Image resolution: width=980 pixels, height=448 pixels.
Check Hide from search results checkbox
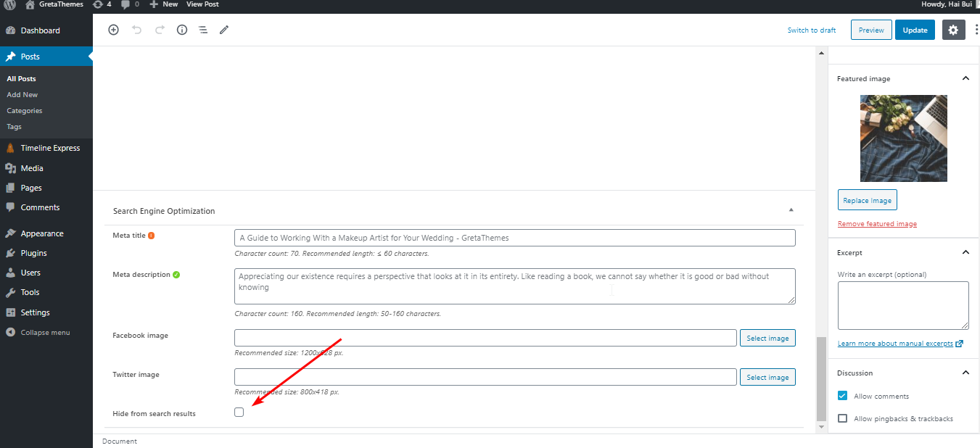click(x=239, y=412)
